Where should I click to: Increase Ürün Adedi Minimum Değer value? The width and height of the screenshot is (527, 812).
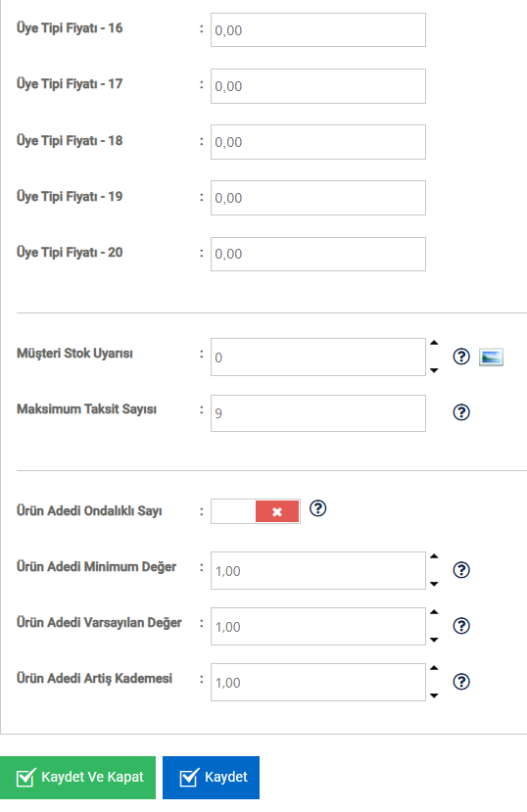pyautogui.click(x=434, y=556)
